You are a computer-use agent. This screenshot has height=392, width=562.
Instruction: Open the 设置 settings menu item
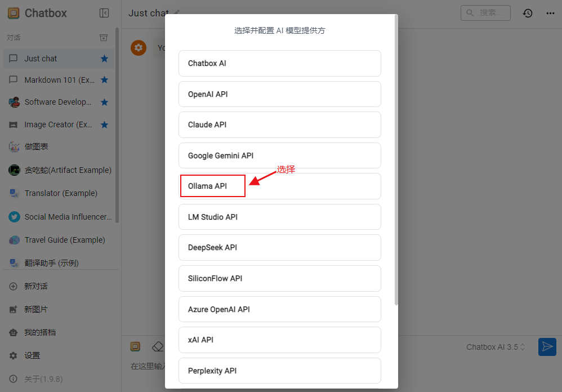32,355
